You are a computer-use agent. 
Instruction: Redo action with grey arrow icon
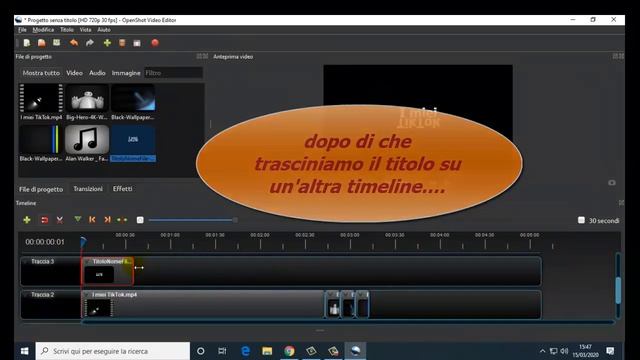(x=90, y=43)
